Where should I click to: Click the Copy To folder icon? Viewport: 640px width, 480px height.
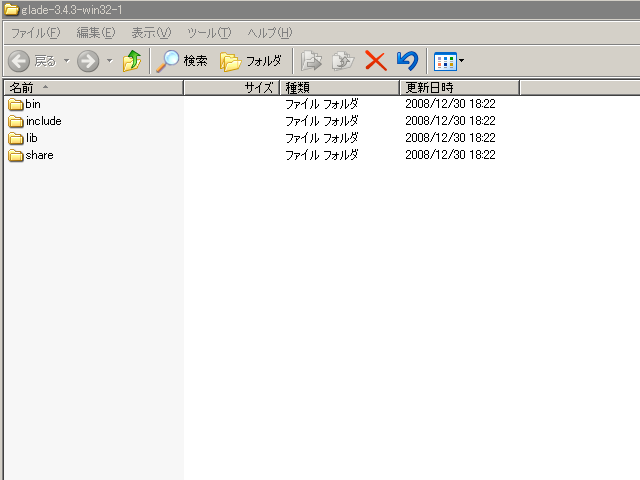[x=343, y=61]
